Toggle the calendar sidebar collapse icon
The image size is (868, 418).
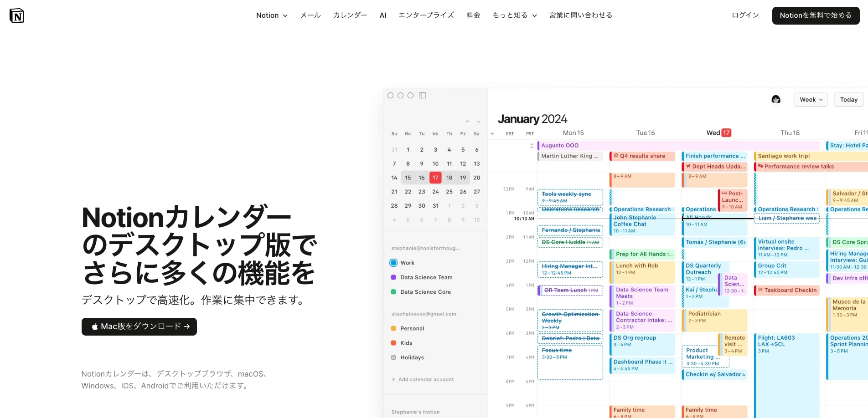[x=422, y=95]
